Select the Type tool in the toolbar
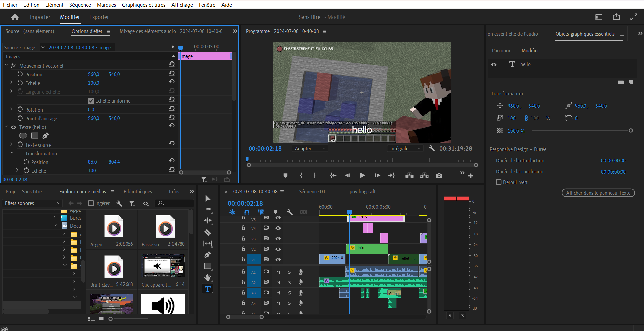This screenshot has height=331, width=644. point(208,289)
